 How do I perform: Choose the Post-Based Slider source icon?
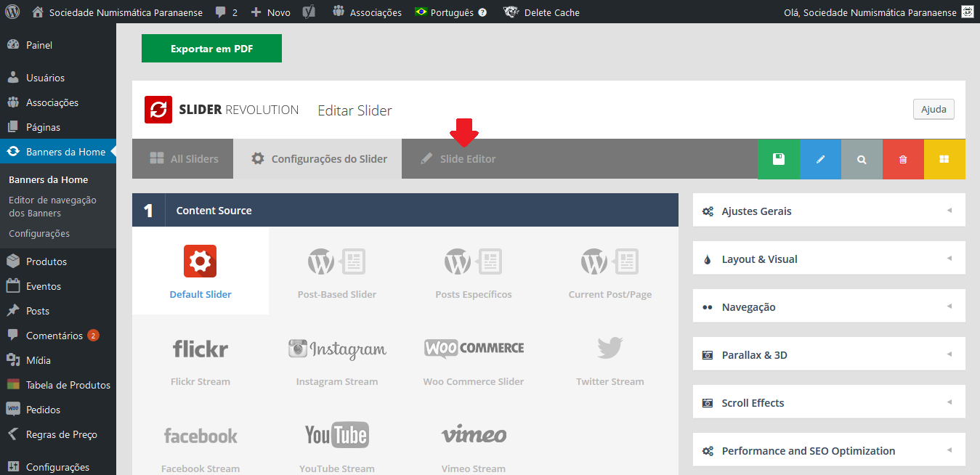point(336,261)
